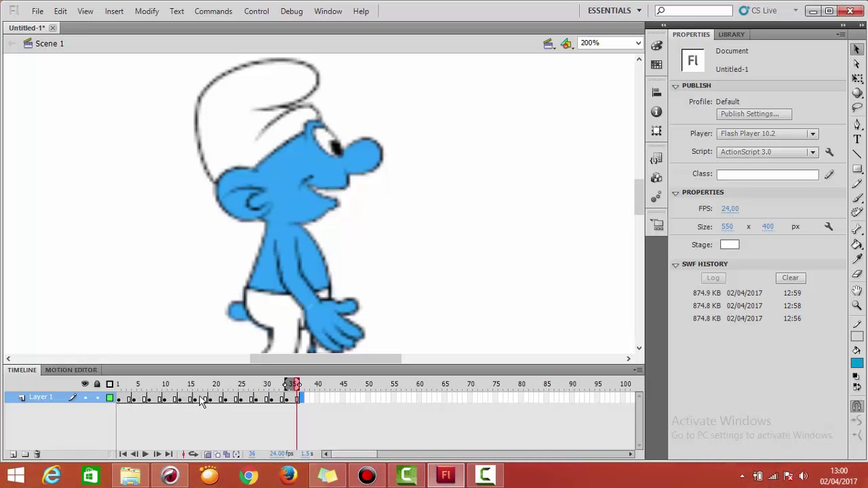
Task: Open the Control menu
Action: [256, 11]
